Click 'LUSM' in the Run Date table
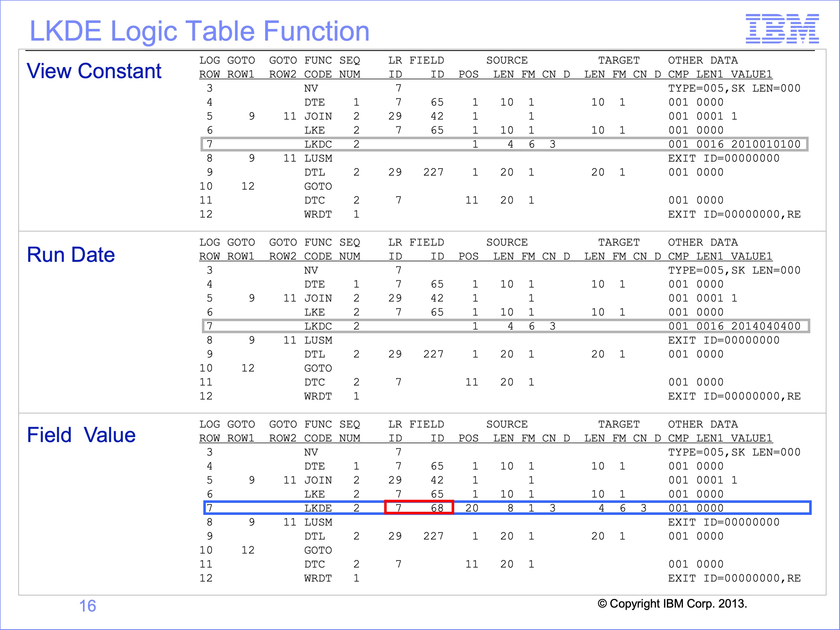Image resolution: width=840 pixels, height=630 pixels. [x=318, y=340]
